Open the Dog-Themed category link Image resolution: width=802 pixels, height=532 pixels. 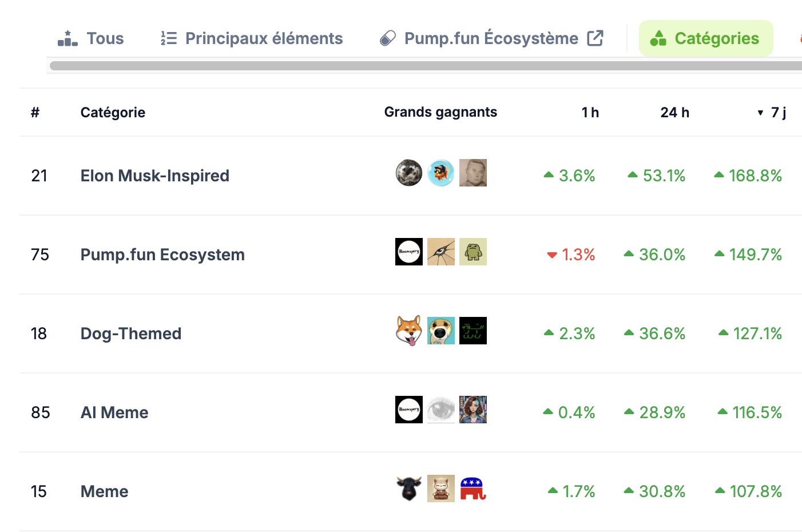[130, 334]
